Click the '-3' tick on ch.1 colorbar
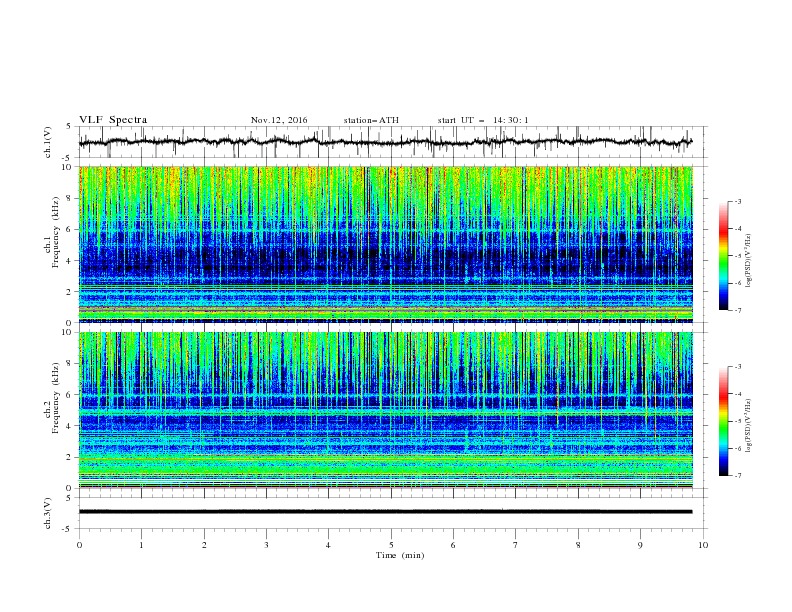 [737, 201]
